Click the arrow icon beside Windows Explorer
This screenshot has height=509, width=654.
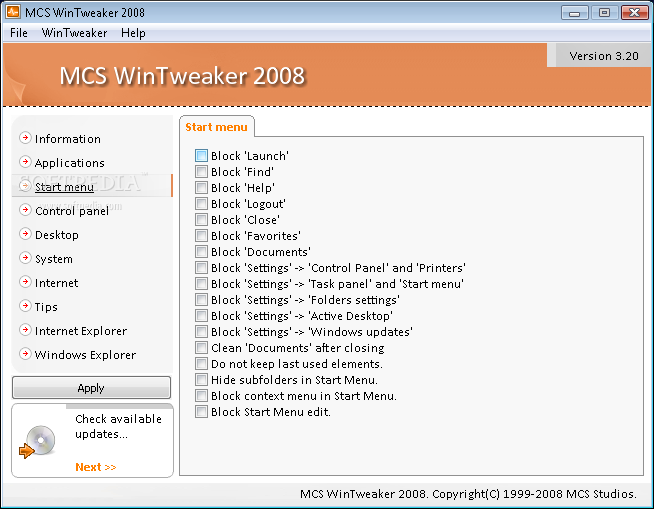pyautogui.click(x=25, y=353)
